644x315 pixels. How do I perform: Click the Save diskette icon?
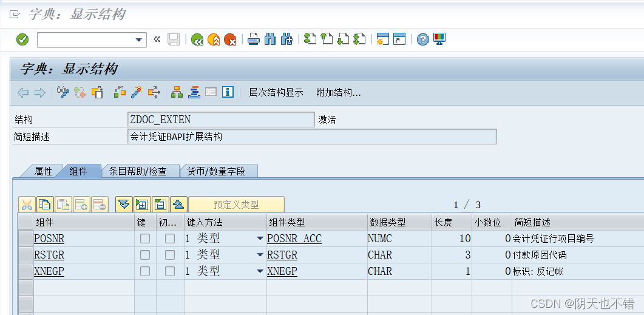click(x=174, y=40)
